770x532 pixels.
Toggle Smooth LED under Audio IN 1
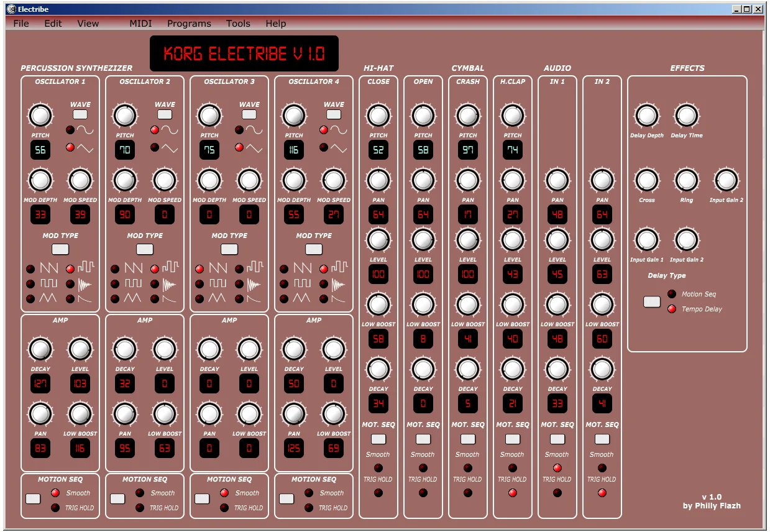click(x=557, y=468)
